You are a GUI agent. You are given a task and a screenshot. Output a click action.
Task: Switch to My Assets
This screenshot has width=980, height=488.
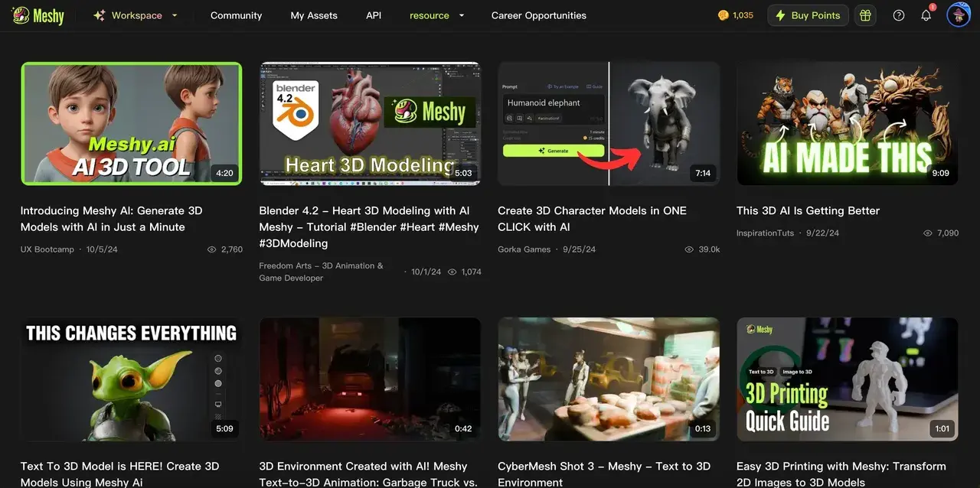pyautogui.click(x=313, y=15)
